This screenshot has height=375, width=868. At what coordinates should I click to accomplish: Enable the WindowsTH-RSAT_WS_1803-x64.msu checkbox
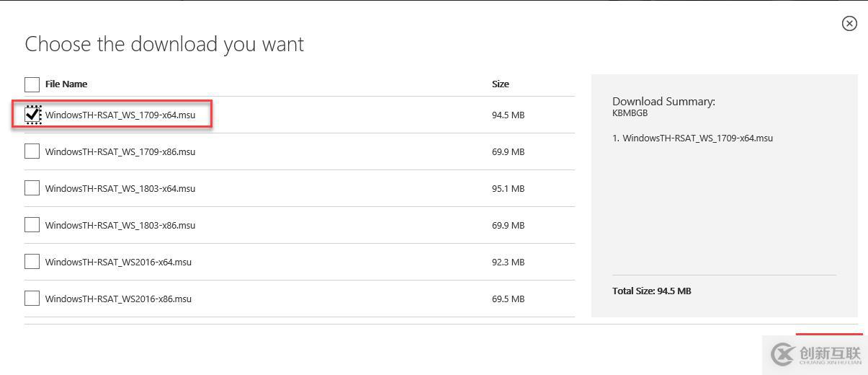pos(32,188)
